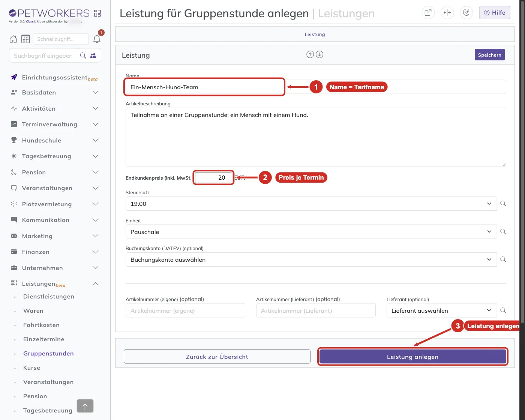
Task: Open the calendar icon beside Schnellzugriff
Action: pyautogui.click(x=25, y=39)
